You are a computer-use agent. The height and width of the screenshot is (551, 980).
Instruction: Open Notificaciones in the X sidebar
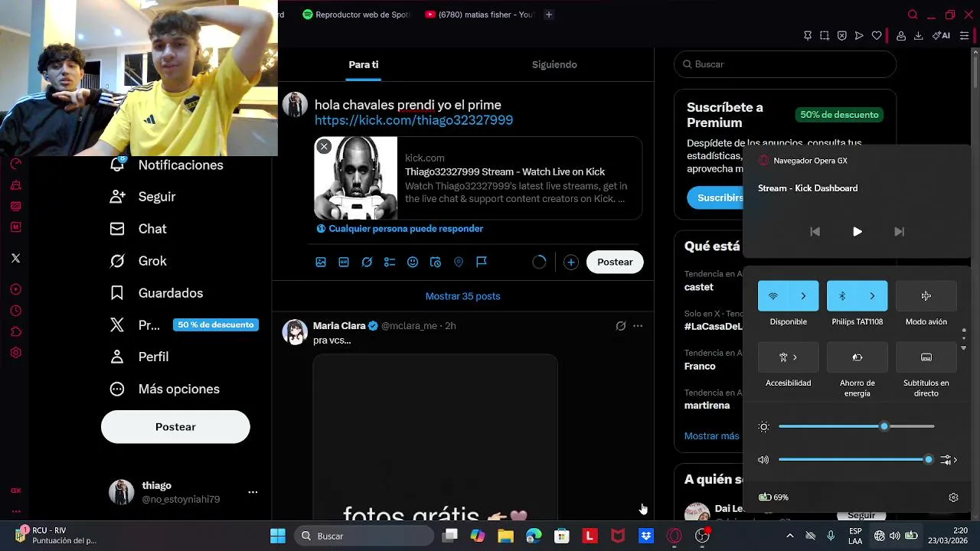(x=166, y=165)
